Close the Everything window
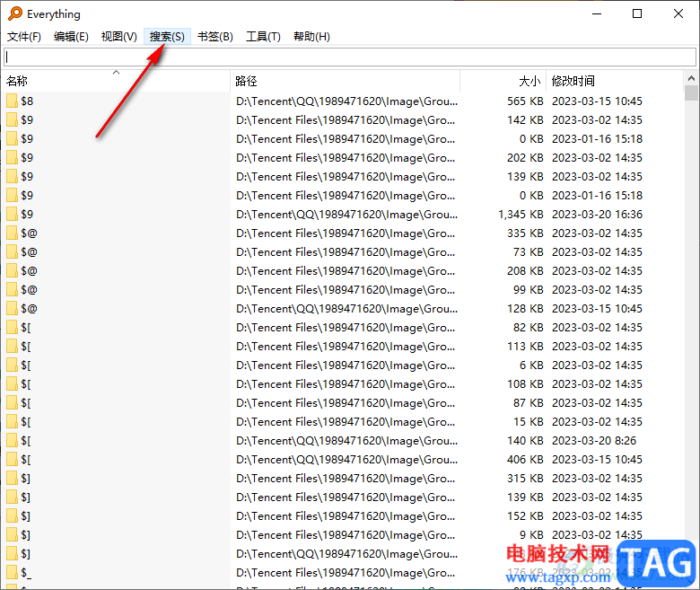700x590 pixels. (x=678, y=13)
